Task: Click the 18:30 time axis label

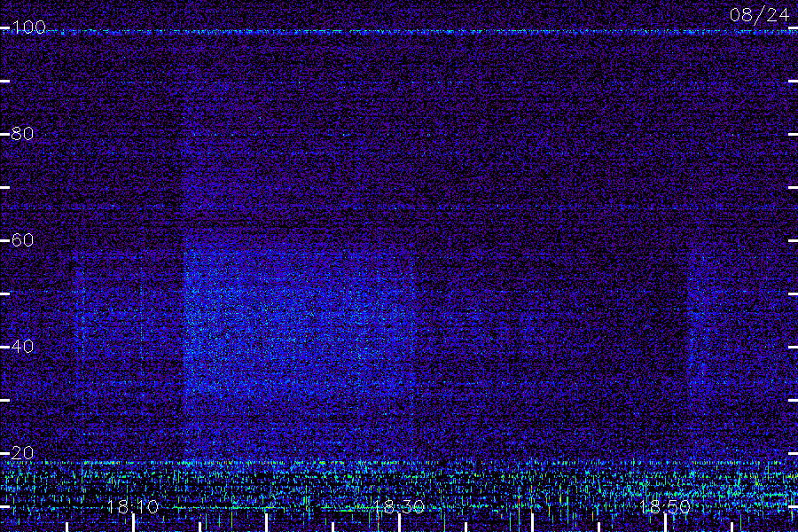Action: 398,506
